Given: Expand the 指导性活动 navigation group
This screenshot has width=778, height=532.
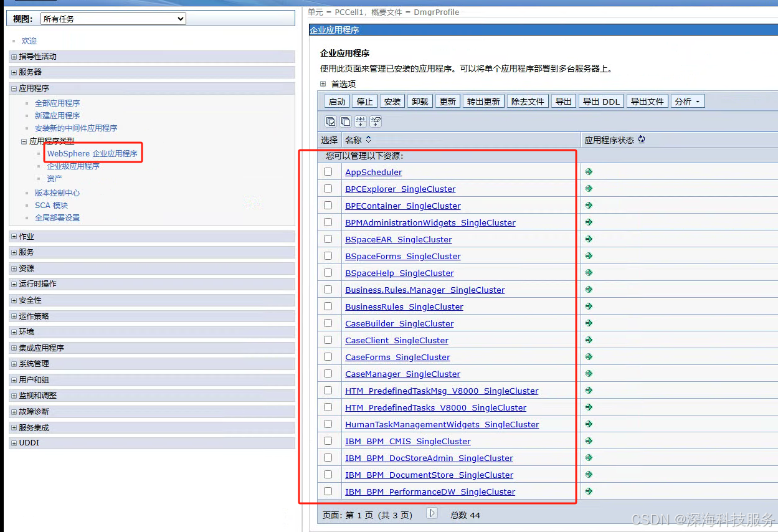Looking at the screenshot, I should tap(14, 57).
